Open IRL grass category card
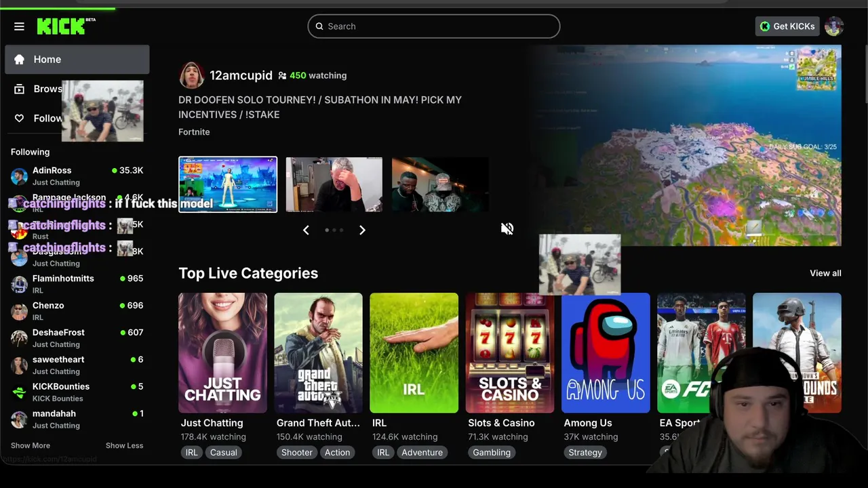 point(414,352)
